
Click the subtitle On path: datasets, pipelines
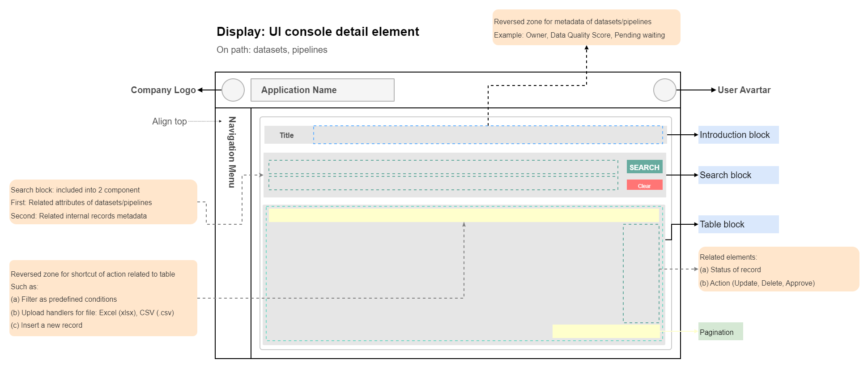[272, 50]
